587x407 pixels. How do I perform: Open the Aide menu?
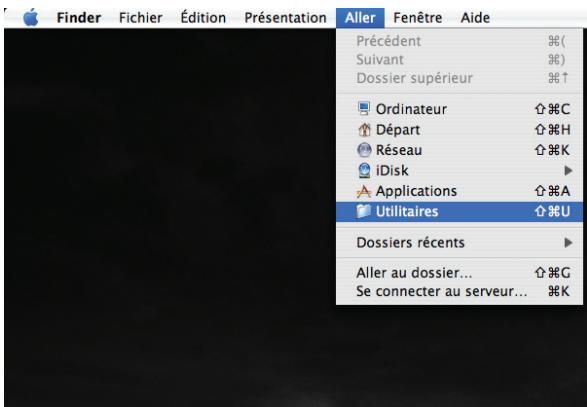pos(475,18)
